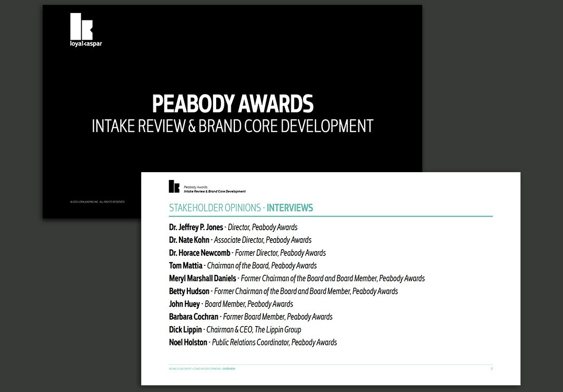Click the white slide header 'Peabody Awards' text

point(196,187)
